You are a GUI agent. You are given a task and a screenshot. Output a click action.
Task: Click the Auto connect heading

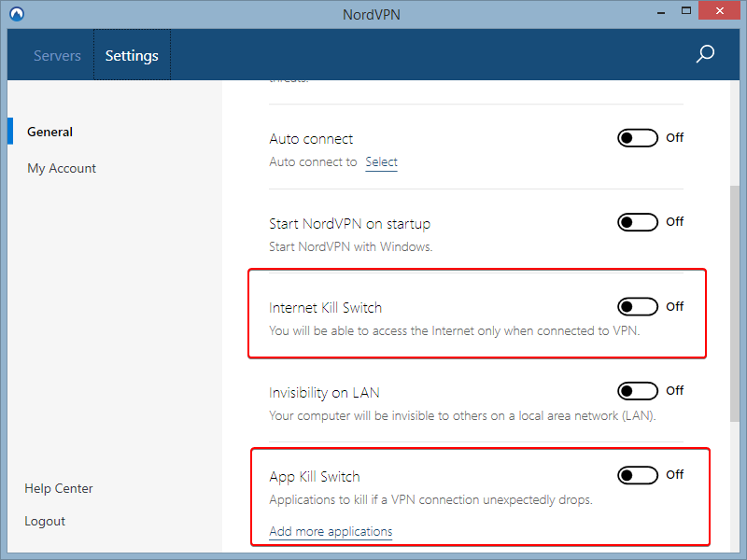click(x=311, y=139)
